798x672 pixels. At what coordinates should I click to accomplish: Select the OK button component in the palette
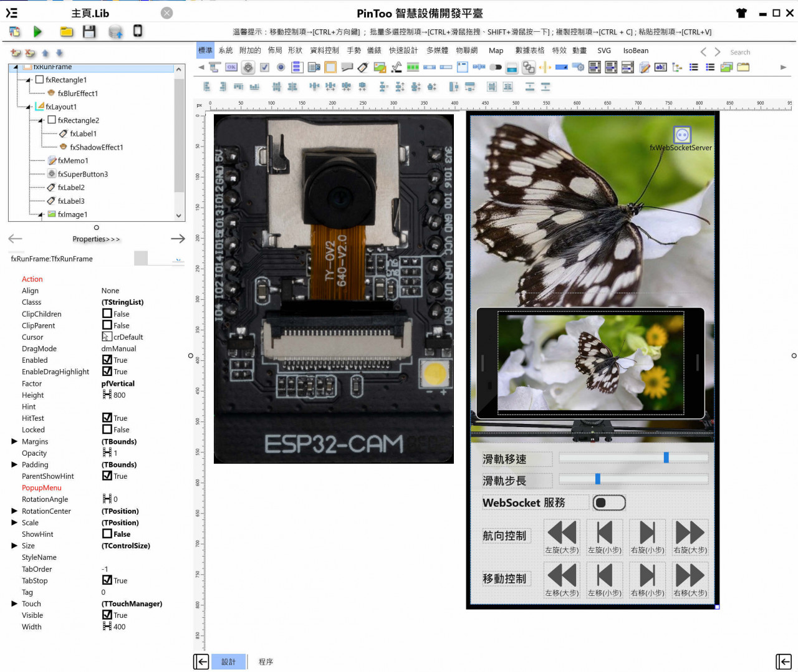(x=231, y=67)
